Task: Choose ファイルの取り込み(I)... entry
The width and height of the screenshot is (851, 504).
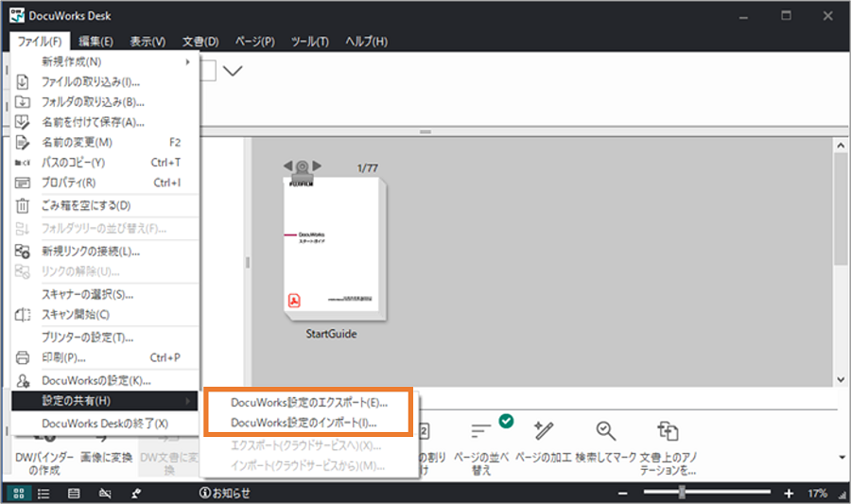Action: pos(105,82)
